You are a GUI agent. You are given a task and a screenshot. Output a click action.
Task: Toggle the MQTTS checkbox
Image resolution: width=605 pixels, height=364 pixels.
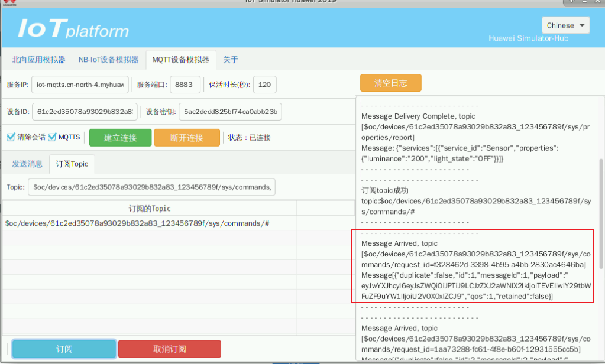tap(52, 137)
